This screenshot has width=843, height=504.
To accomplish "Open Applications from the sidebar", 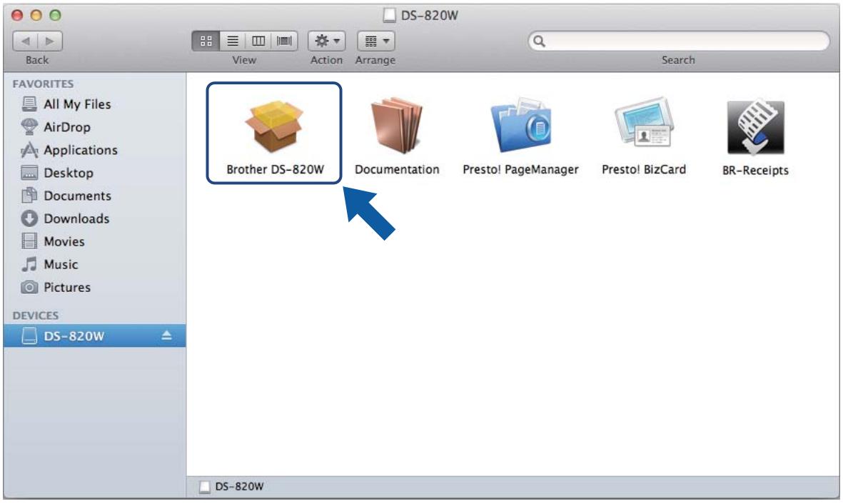I will (x=95, y=150).
